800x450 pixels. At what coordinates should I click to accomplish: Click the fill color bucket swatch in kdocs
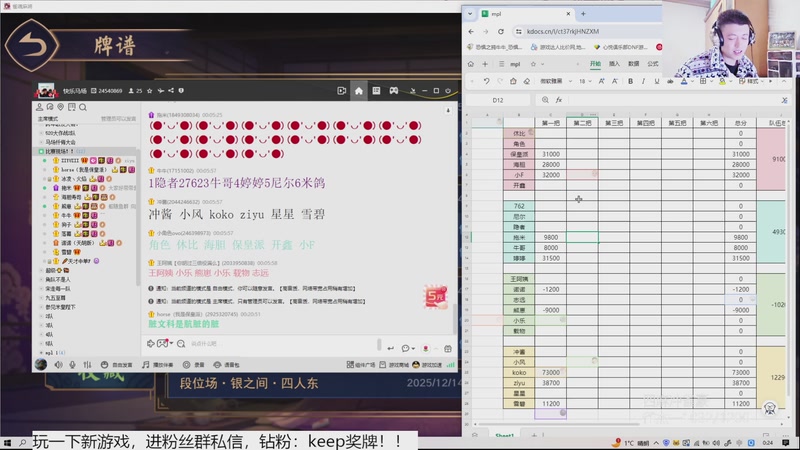pyautogui.click(x=722, y=81)
